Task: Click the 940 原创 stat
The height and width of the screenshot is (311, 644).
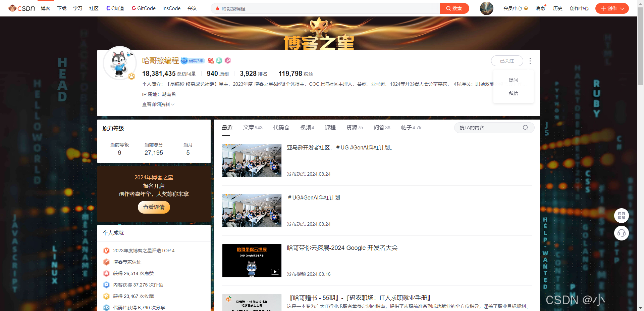Action: point(217,74)
